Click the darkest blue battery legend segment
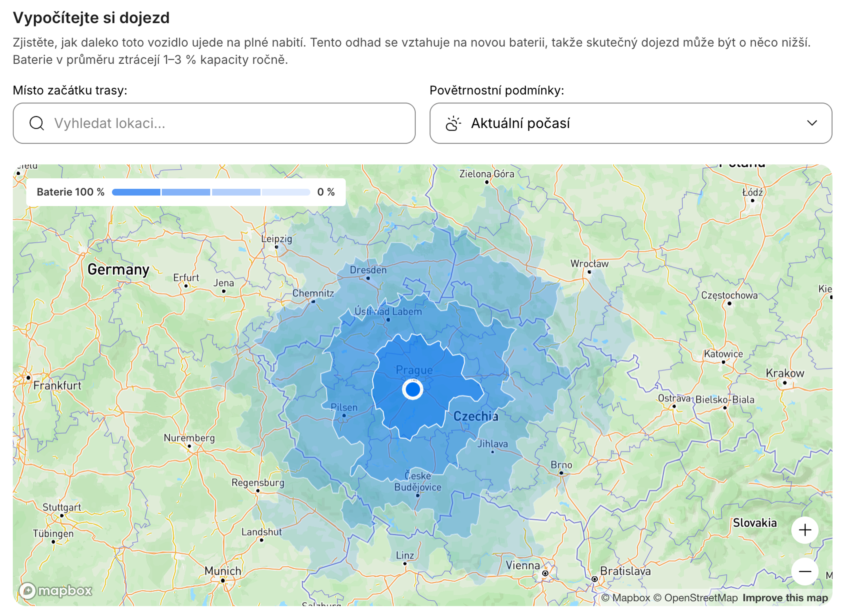 coord(136,192)
